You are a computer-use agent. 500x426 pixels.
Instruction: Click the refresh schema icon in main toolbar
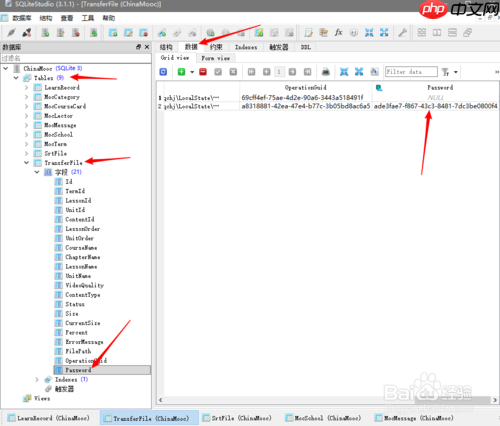[94, 32]
